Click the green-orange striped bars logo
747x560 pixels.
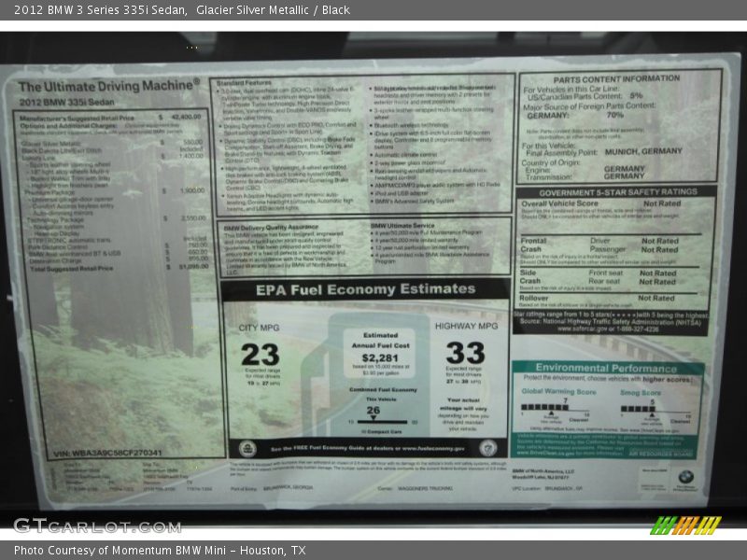pos(685,525)
